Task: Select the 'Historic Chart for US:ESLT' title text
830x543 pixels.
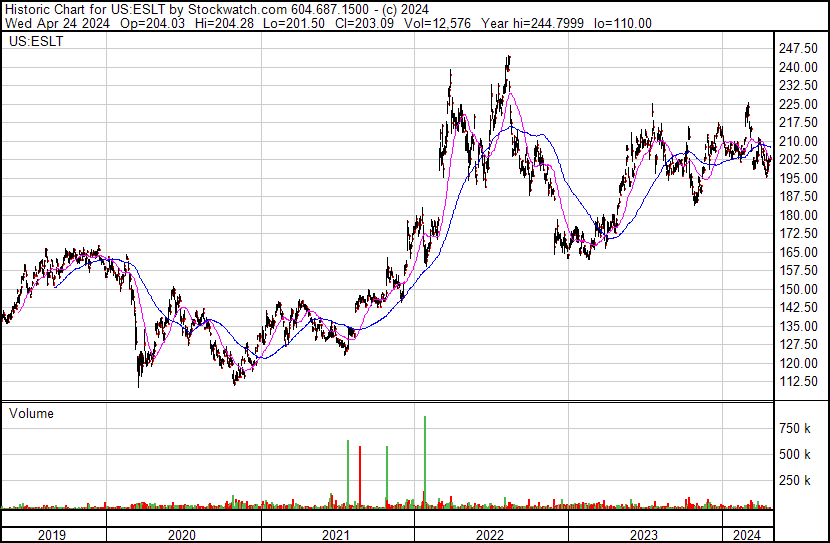Action: tap(85, 10)
